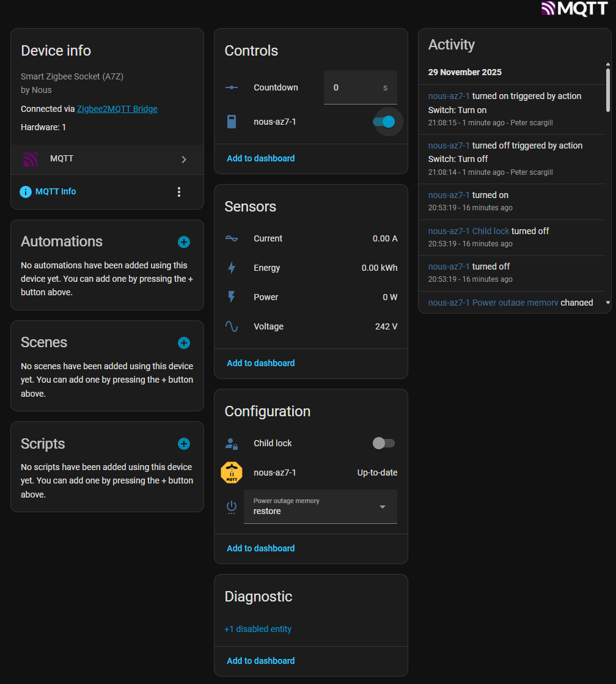Viewport: 616px width, 684px height.
Task: Open the three-dot menu beside MQTT Info
Action: (179, 192)
